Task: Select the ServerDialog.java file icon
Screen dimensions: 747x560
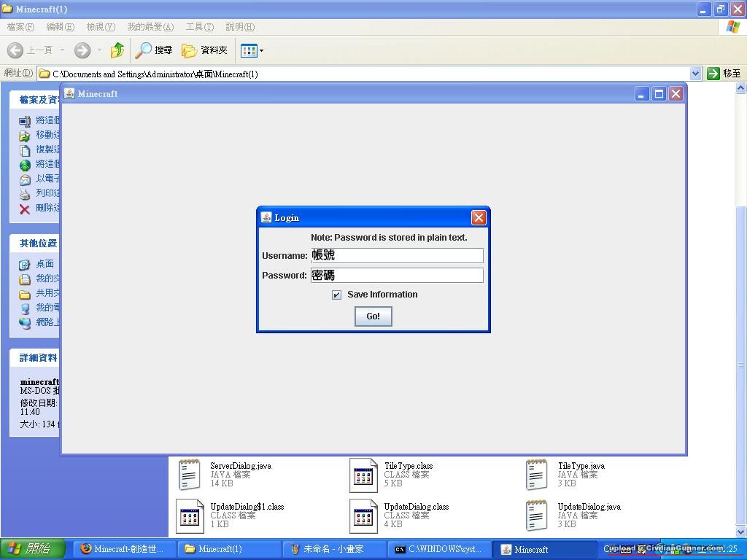Action: (190, 475)
